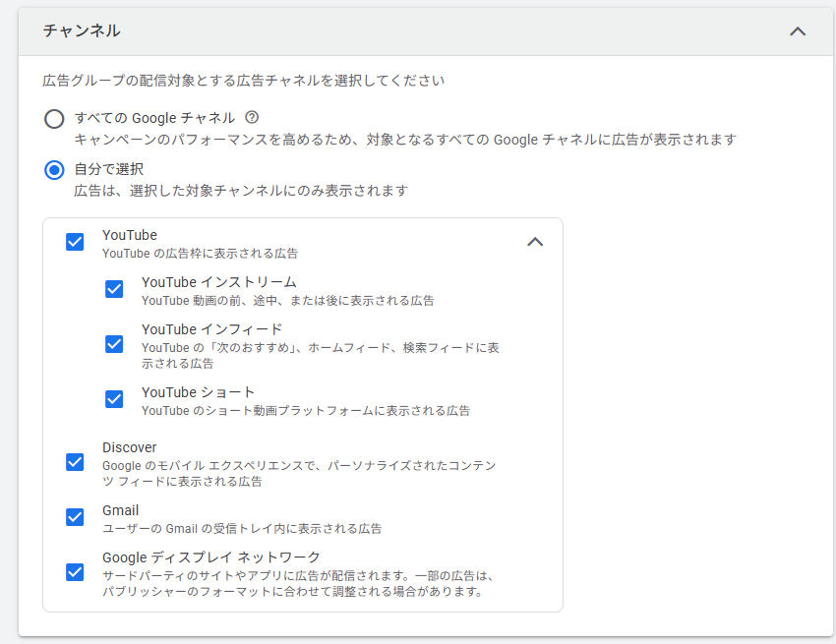
Task: Click the YouTube インストリーム label text
Action: (x=218, y=282)
